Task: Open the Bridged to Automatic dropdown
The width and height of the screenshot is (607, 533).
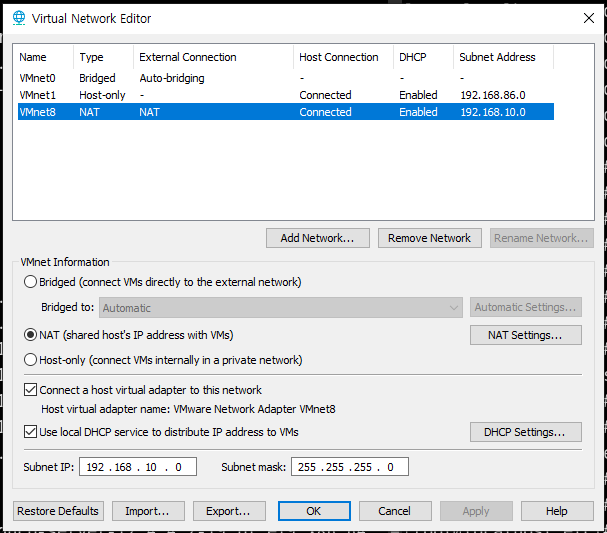Action: (x=281, y=308)
